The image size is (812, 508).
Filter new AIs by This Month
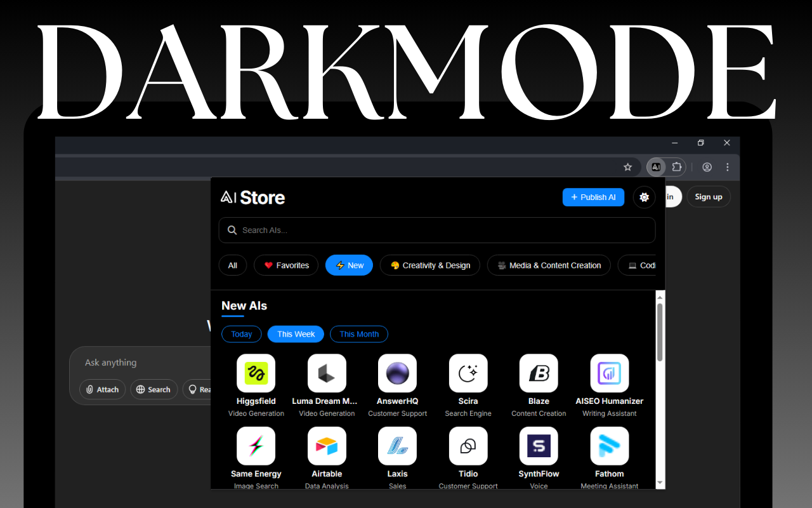[x=359, y=334]
